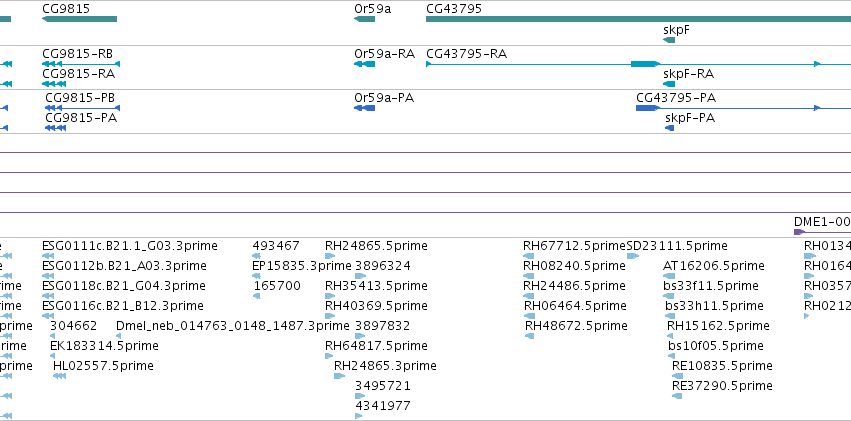
Task: Click the CG43795-PA protein block
Action: pos(647,108)
